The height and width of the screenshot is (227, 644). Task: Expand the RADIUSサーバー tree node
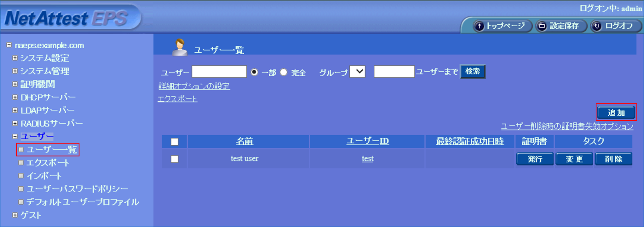15,123
